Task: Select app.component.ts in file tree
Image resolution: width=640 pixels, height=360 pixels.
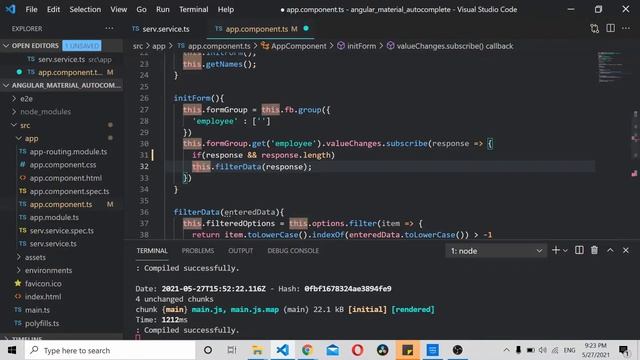Action: [60, 204]
